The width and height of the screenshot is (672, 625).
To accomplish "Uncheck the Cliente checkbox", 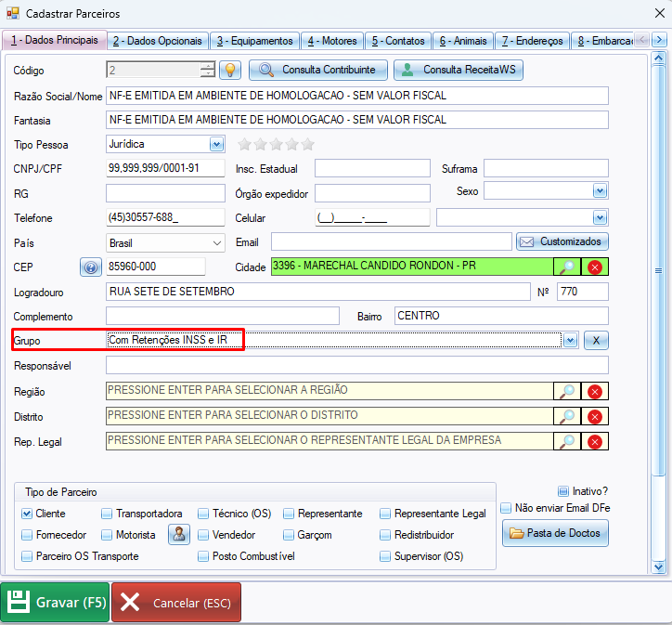I will [x=27, y=514].
